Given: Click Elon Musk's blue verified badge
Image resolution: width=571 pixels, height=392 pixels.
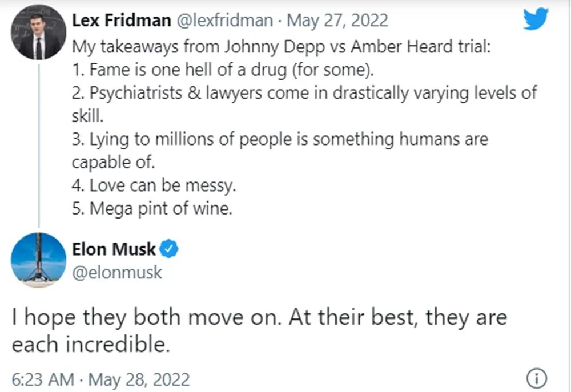Looking at the screenshot, I should [169, 249].
